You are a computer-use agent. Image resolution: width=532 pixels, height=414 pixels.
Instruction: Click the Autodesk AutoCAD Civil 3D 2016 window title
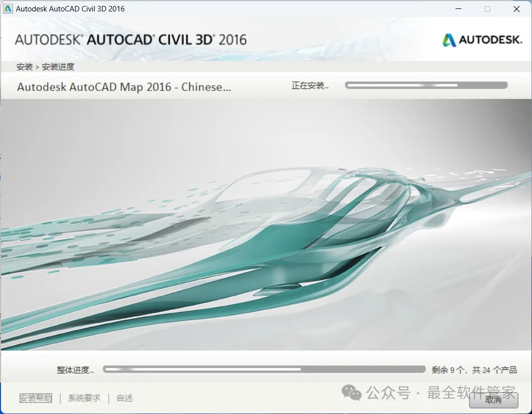click(x=70, y=9)
